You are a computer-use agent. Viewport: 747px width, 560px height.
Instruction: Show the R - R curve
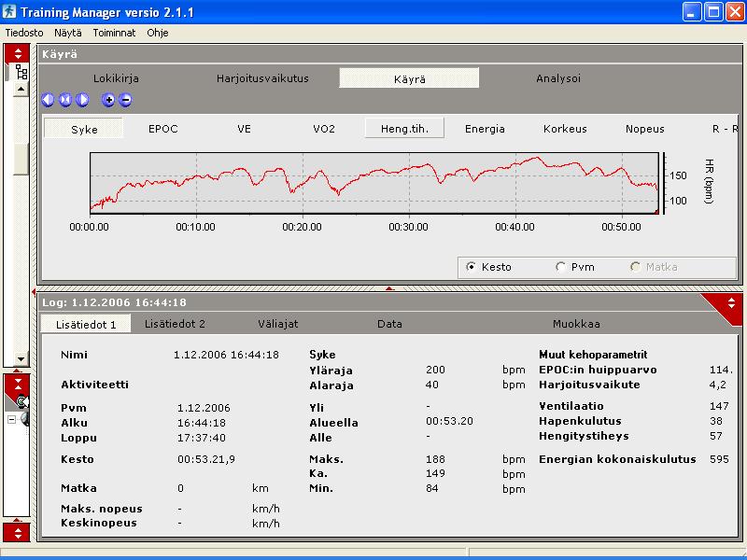(x=725, y=129)
